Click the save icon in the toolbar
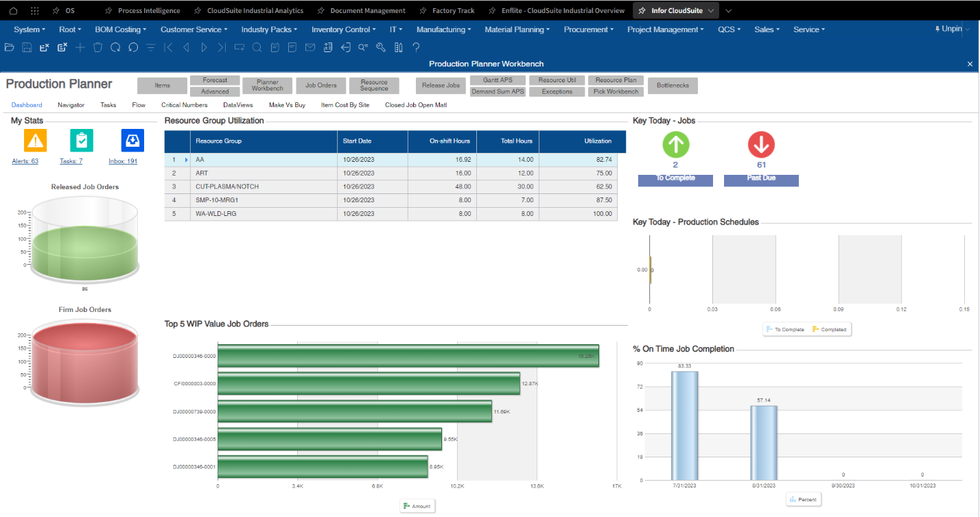 coord(27,47)
